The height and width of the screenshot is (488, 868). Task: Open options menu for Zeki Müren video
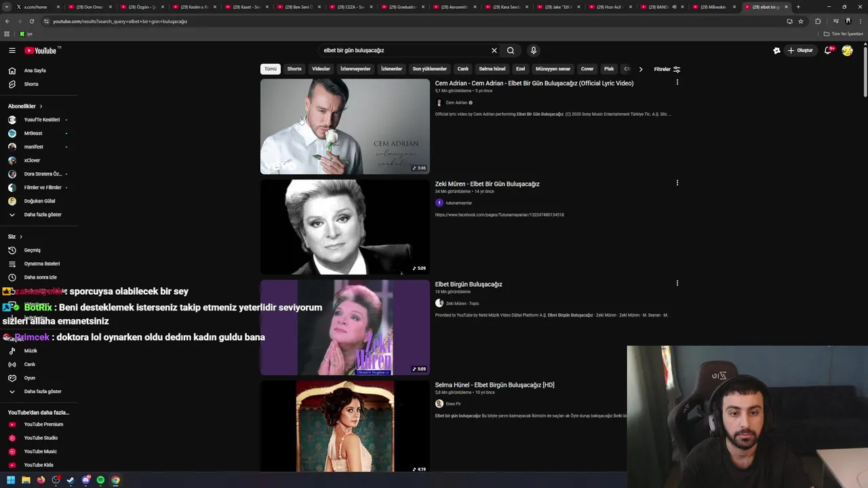tap(677, 183)
